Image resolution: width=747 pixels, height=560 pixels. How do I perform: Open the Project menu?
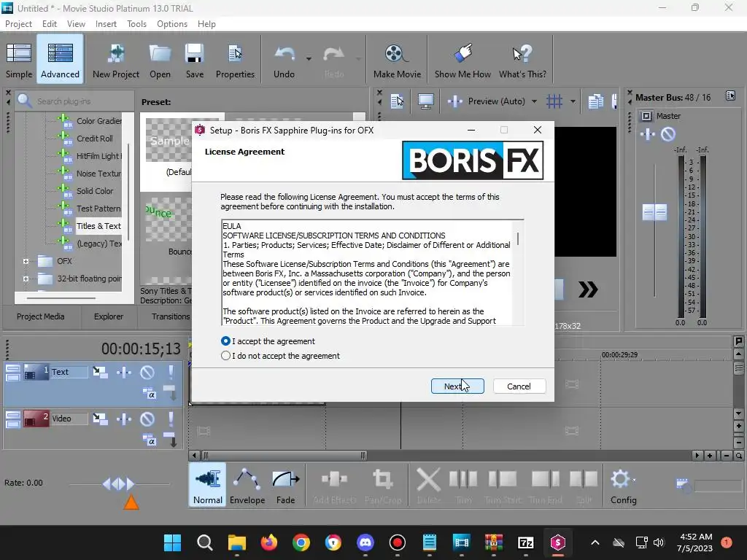coord(18,24)
